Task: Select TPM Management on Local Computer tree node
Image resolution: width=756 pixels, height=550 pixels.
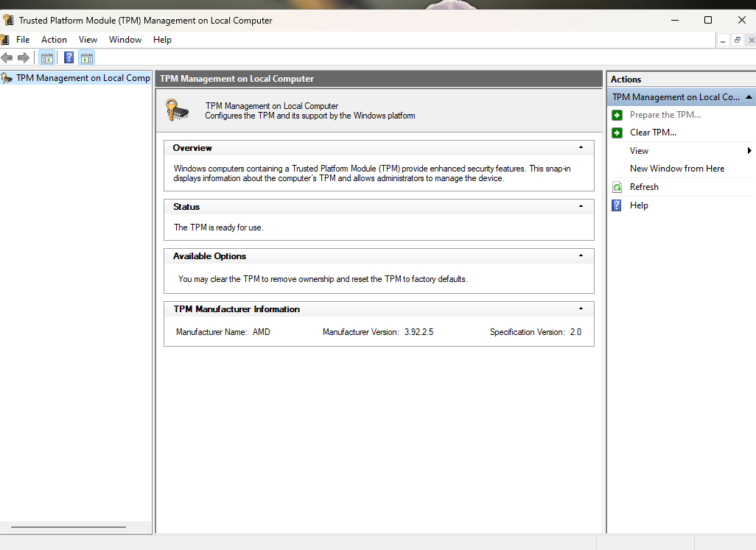Action: click(x=83, y=77)
